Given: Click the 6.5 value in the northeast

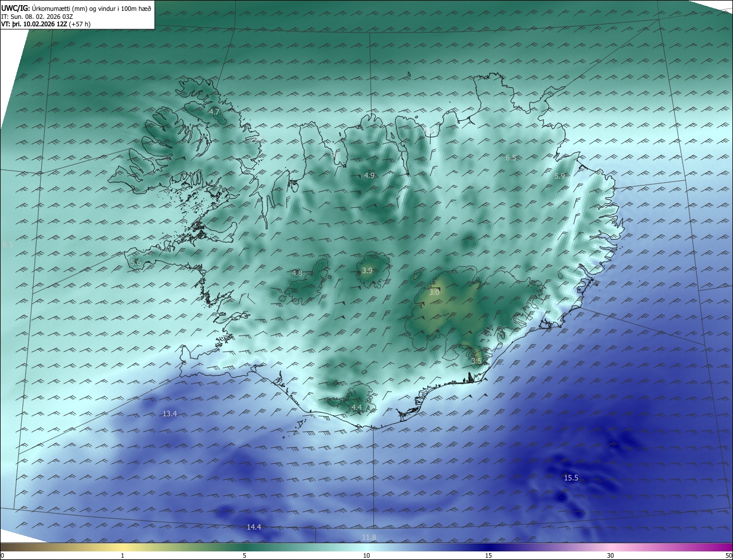Looking at the screenshot, I should pyautogui.click(x=511, y=158).
